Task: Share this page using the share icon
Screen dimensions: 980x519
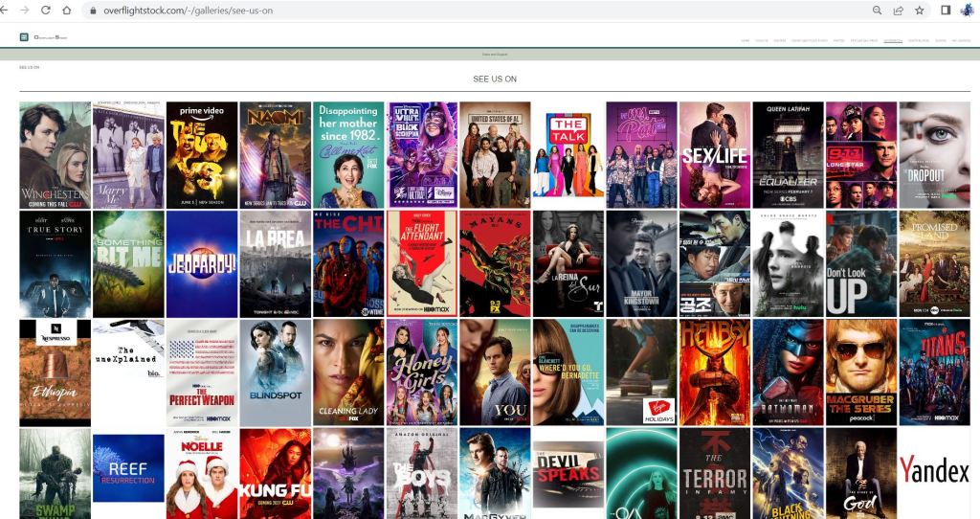Action: pyautogui.click(x=899, y=11)
